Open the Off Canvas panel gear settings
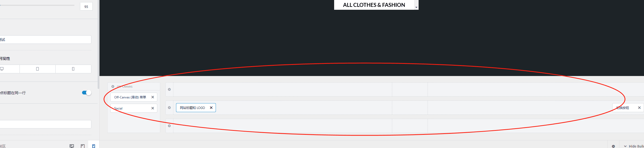 coord(113,87)
